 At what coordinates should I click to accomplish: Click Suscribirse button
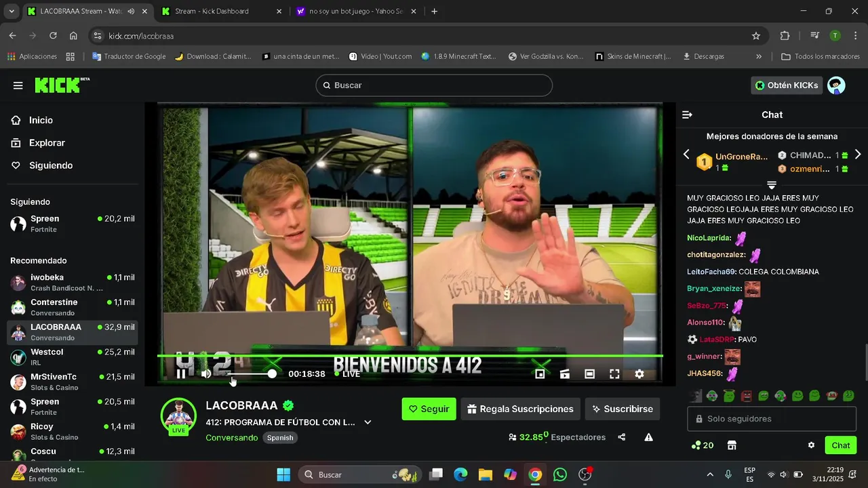click(x=623, y=409)
